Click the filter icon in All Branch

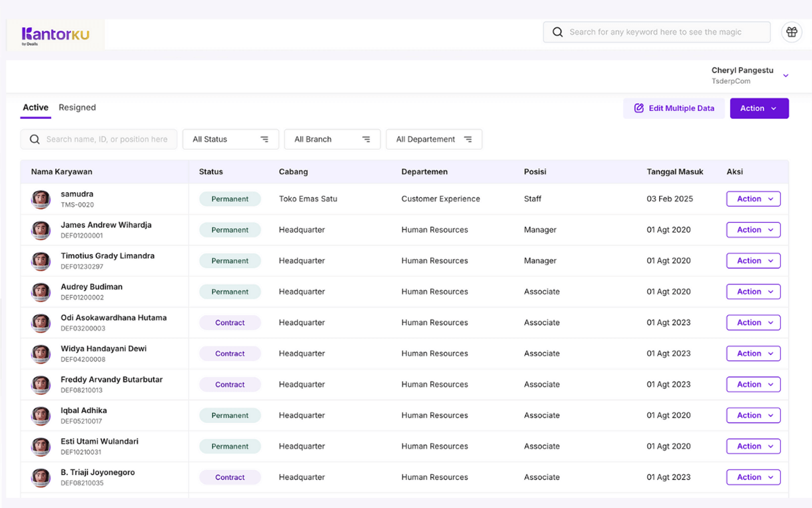(x=366, y=140)
